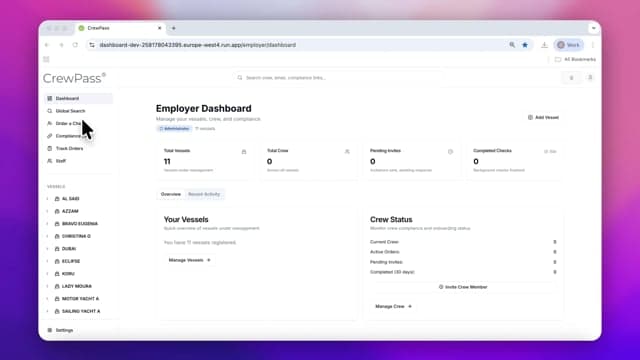The width and height of the screenshot is (640, 360).
Task: Click ship icon next to DUBAI
Action: [57, 249]
